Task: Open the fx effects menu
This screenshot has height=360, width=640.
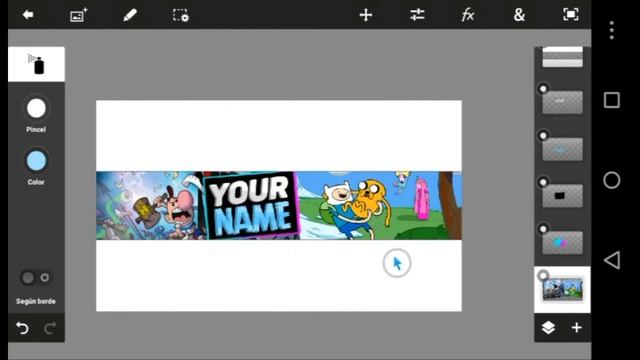Action: (x=468, y=16)
